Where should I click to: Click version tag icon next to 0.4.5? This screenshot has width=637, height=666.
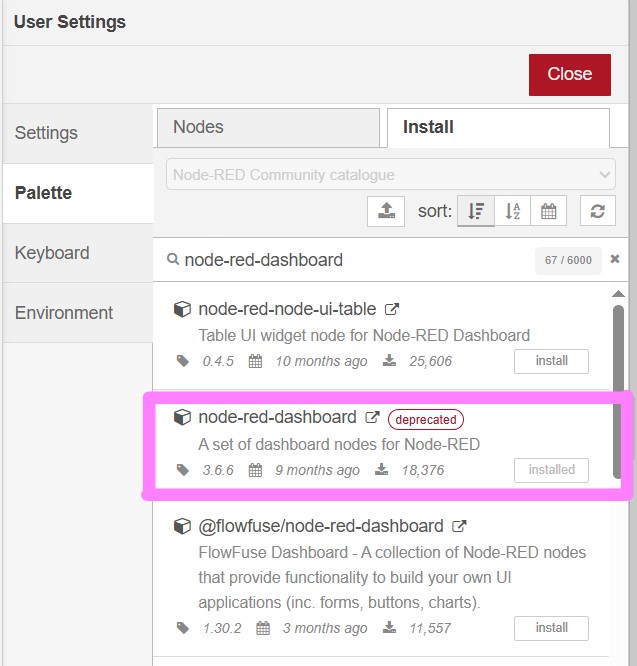click(x=183, y=361)
